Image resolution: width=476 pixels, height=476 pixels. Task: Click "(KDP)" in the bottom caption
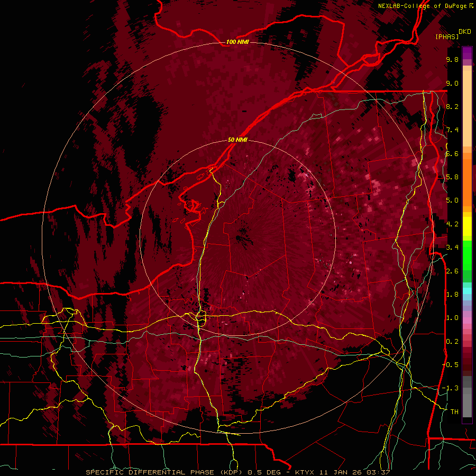tap(231, 472)
